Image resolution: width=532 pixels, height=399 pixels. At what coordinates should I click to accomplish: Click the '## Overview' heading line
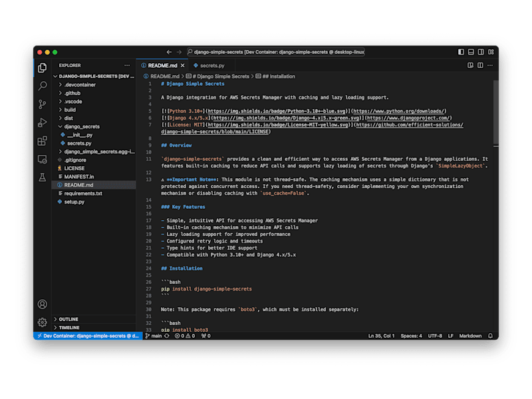tap(176, 145)
